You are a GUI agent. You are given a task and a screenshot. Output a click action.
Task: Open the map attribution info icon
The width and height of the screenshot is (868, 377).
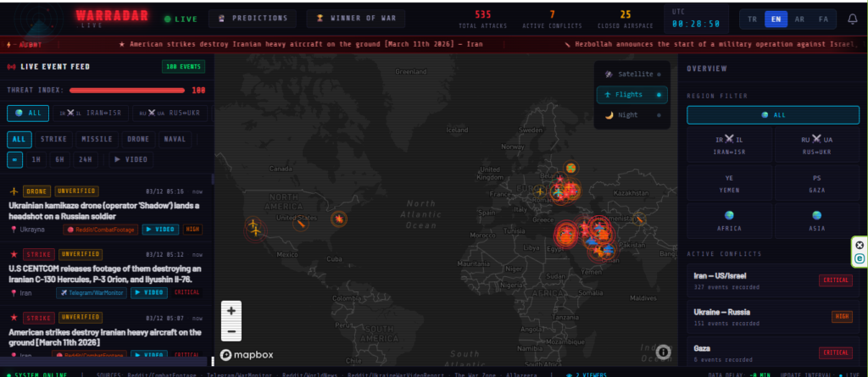pos(663,352)
